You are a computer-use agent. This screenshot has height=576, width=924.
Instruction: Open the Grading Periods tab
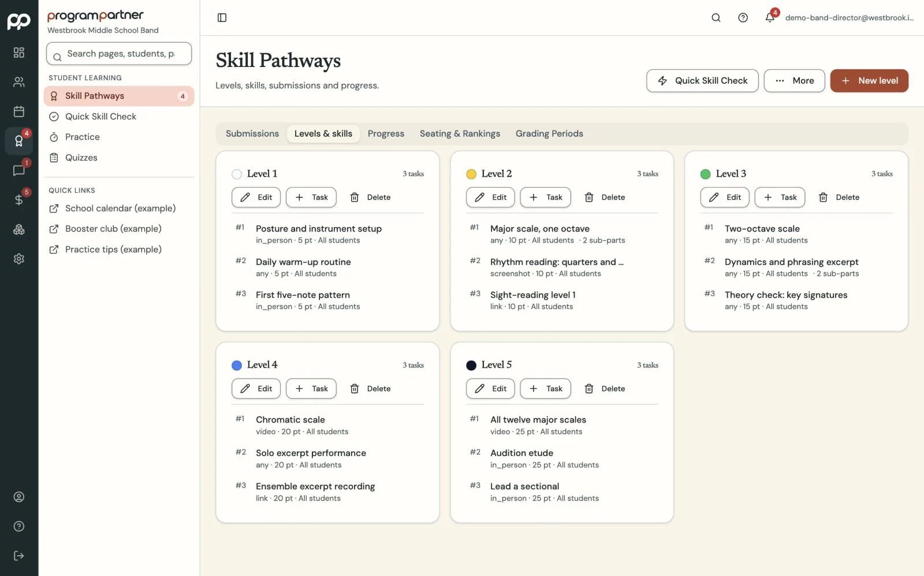549,134
